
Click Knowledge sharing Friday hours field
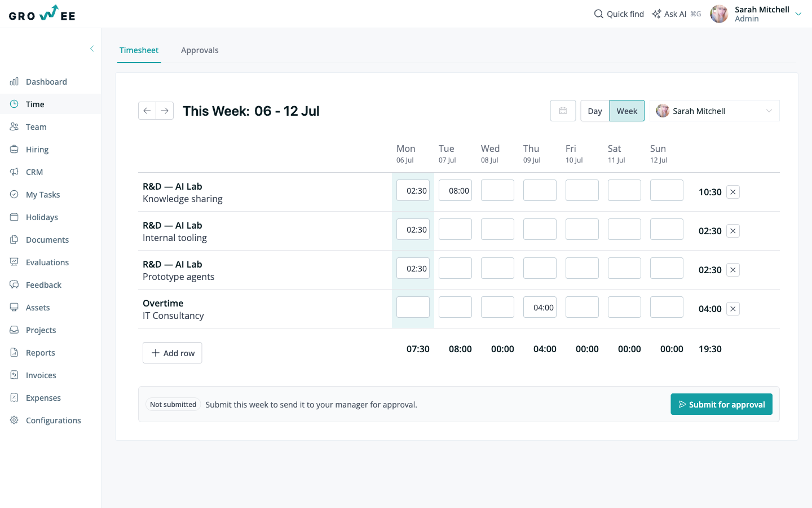[x=582, y=190]
